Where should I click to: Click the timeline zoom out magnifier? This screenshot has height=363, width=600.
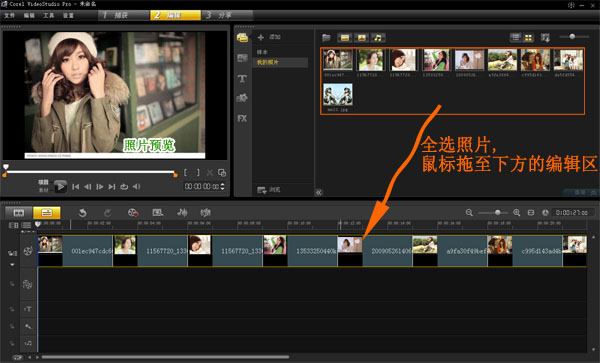point(469,213)
